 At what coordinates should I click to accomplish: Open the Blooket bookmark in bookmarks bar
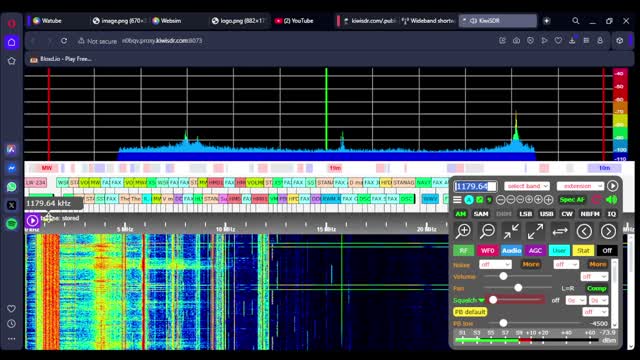point(60,59)
